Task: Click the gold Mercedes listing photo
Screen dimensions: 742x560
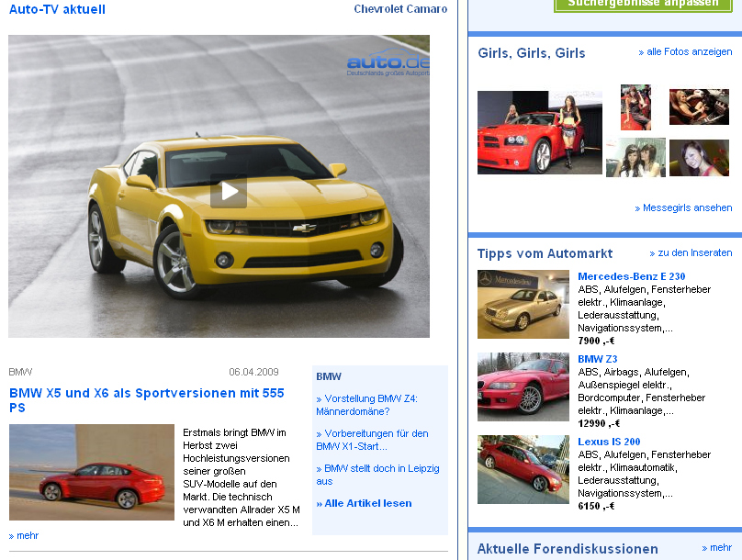Action: coord(523,304)
